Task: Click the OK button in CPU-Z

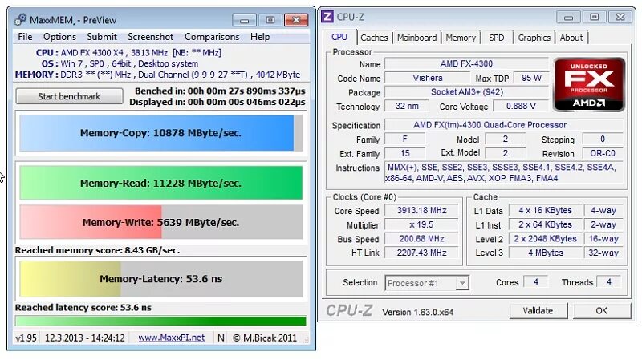Action: (x=601, y=311)
